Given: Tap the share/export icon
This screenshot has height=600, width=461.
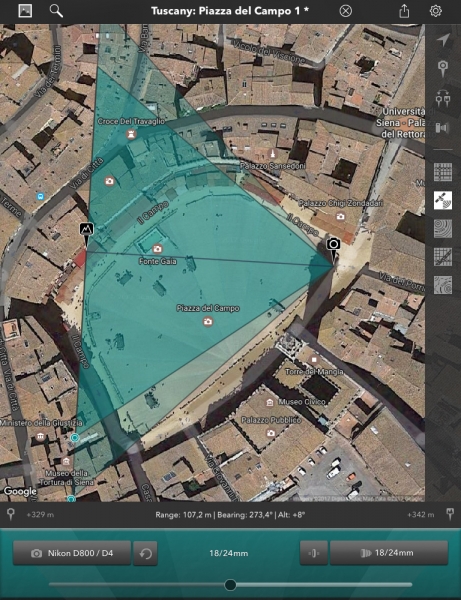Looking at the screenshot, I should pos(404,11).
